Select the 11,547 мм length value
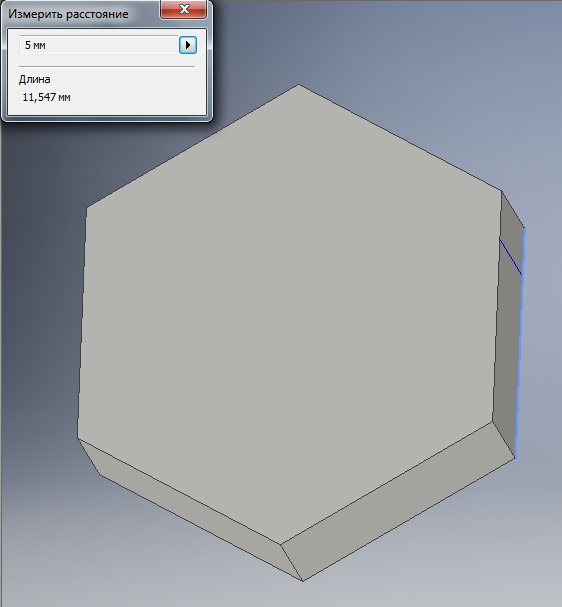562x607 pixels. pyautogui.click(x=46, y=97)
